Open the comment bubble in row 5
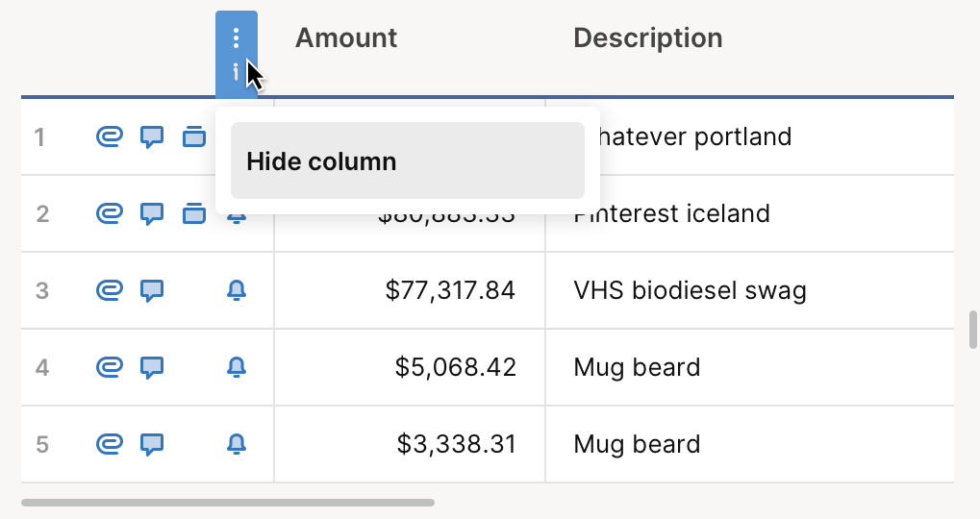 152,444
